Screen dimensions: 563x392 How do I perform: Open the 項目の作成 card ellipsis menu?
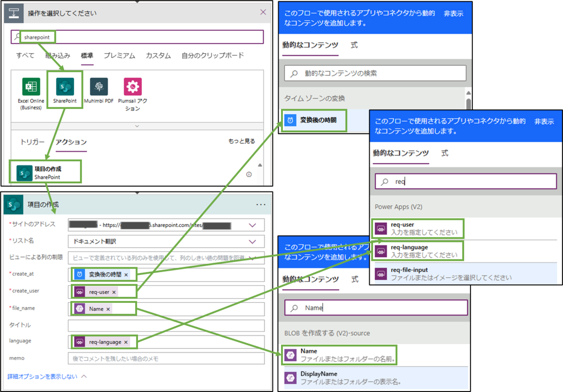pyautogui.click(x=261, y=205)
